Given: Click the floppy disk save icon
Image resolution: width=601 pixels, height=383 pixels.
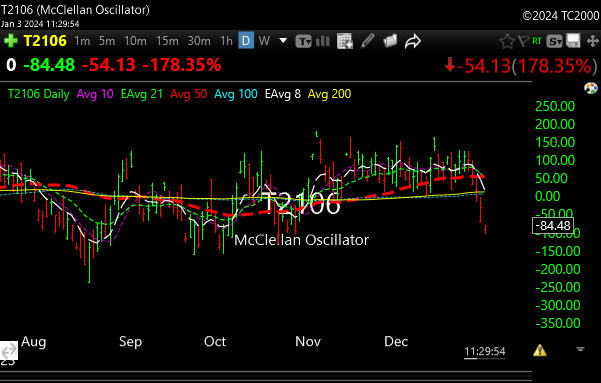Looking at the screenshot, I should (573, 41).
